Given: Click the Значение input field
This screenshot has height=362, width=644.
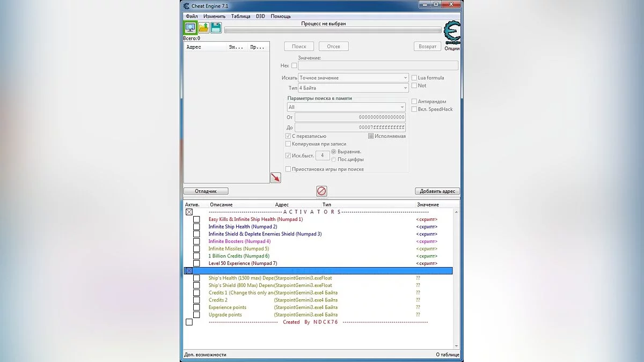Looking at the screenshot, I should [x=378, y=65].
